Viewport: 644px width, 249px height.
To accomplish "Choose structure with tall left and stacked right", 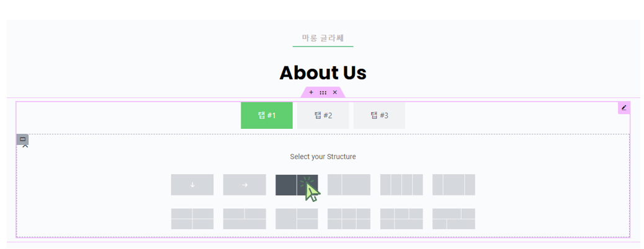I will tap(297, 219).
